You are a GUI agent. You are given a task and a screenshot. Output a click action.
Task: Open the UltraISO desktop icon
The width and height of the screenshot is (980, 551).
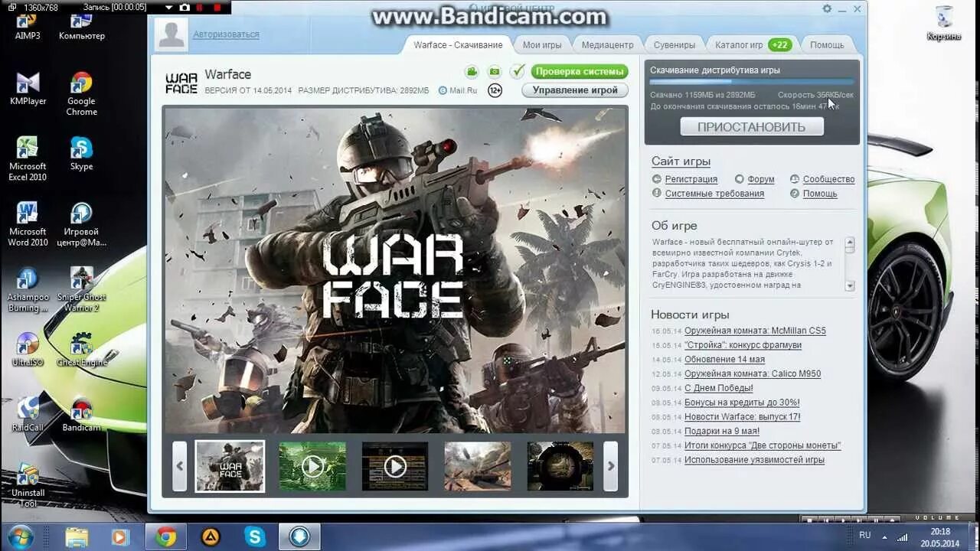click(28, 349)
